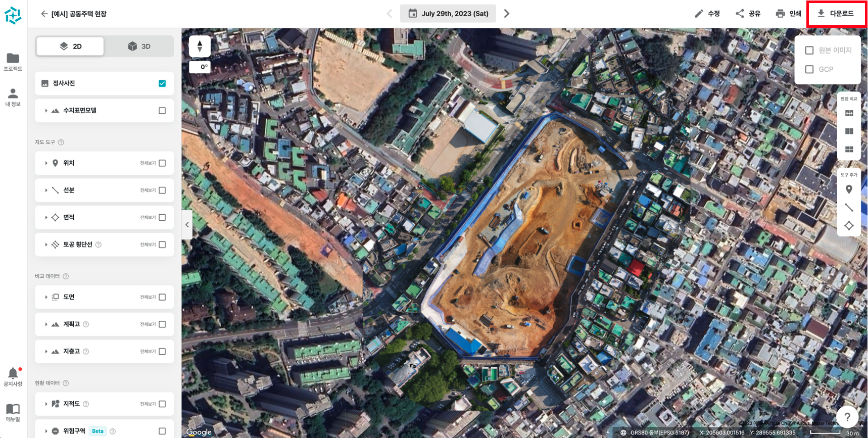Viewport: 868px width, 438px height.
Task: Select the add area diamond tool on right toolbar
Action: click(849, 226)
